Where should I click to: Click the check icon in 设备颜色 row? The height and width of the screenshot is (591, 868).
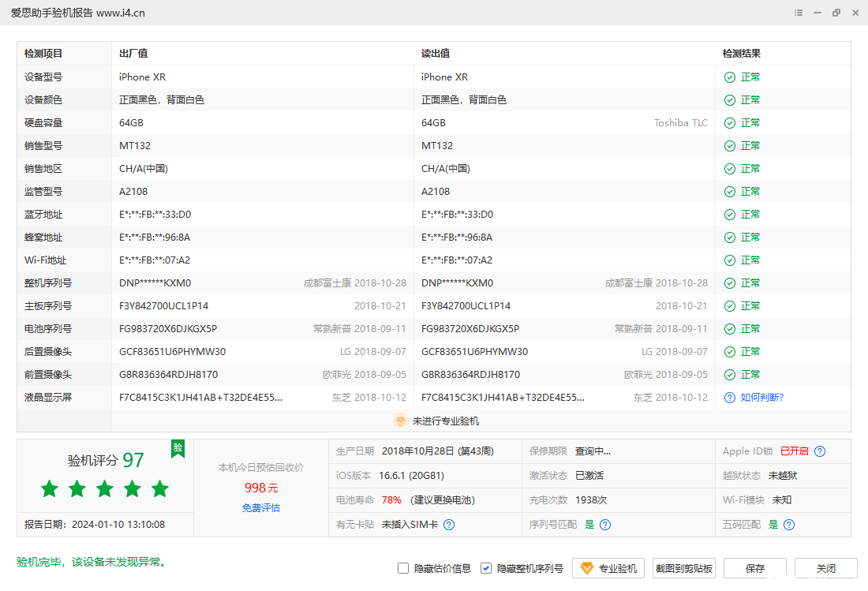click(730, 100)
